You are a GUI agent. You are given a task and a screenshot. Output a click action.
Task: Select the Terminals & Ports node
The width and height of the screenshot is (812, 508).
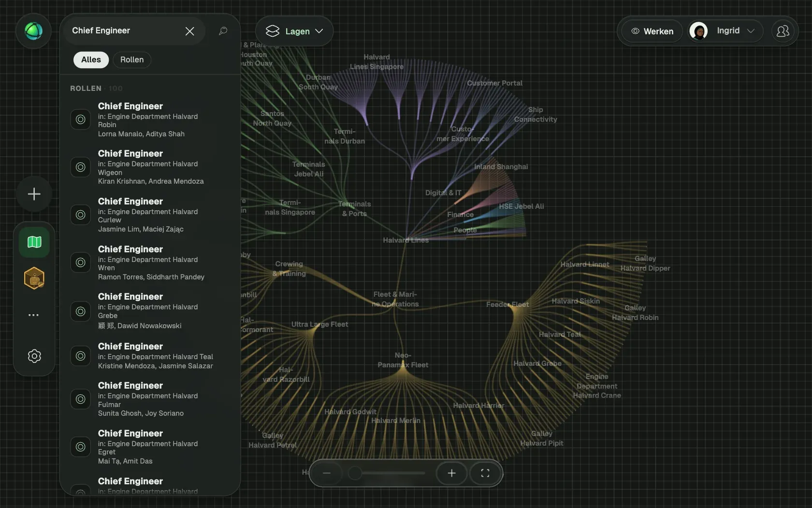354,209
